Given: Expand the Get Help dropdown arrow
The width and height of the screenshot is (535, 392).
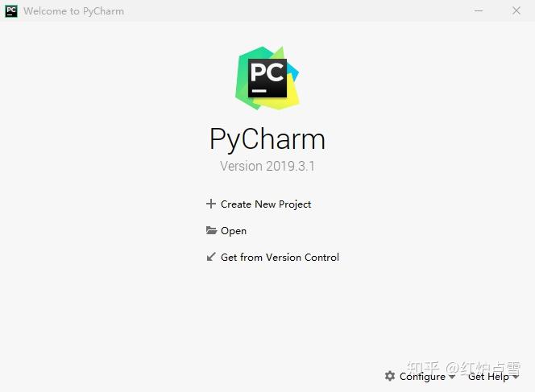Looking at the screenshot, I should tap(516, 377).
